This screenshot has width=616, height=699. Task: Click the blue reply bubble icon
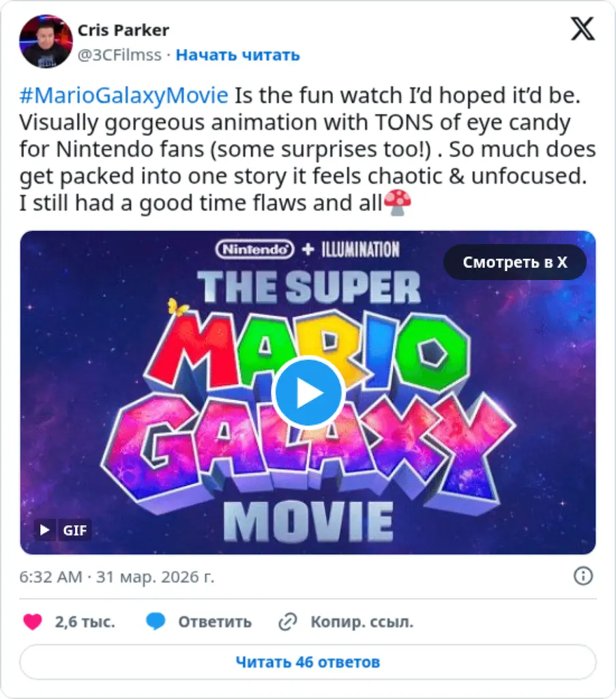(x=156, y=622)
